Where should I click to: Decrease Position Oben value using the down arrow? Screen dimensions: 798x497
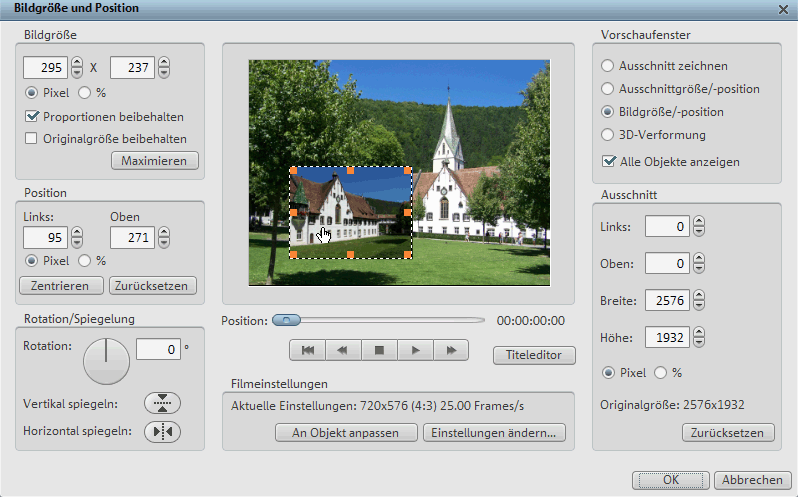point(164,243)
